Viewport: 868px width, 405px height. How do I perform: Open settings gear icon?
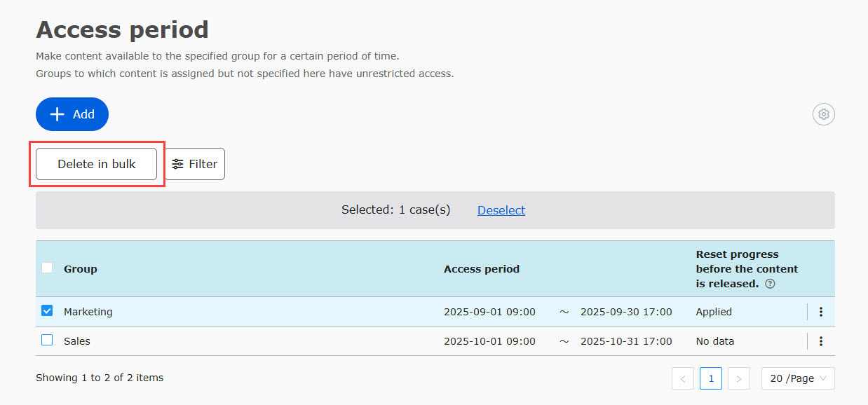(824, 114)
